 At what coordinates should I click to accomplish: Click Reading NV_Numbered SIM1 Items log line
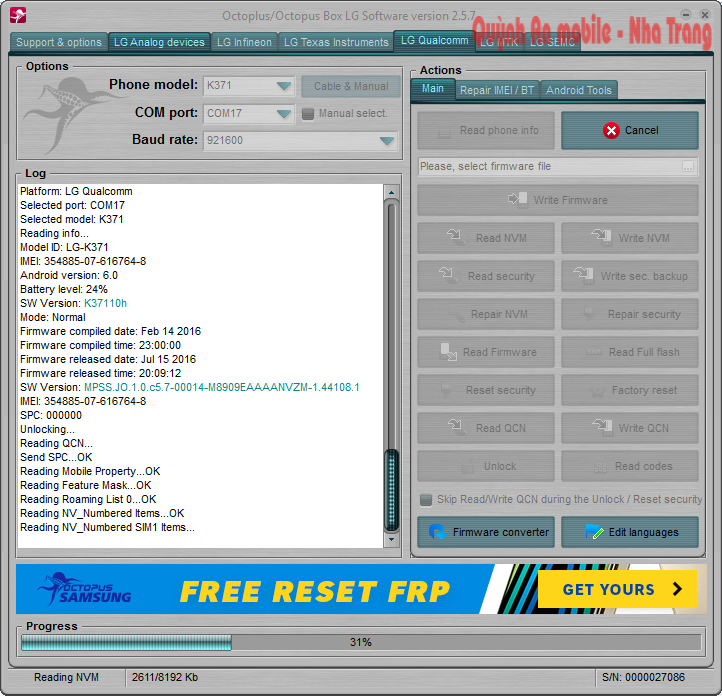(x=107, y=528)
